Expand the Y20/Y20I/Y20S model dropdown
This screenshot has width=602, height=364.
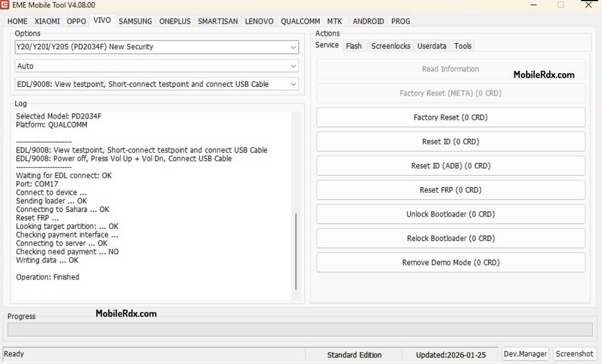156,47
